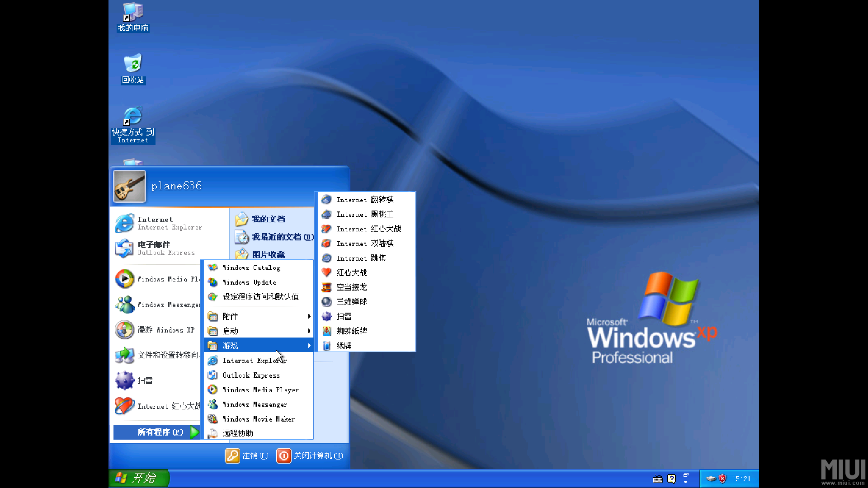Click safely remove hardware tray icon
This screenshot has height=488, width=868.
coord(711,479)
